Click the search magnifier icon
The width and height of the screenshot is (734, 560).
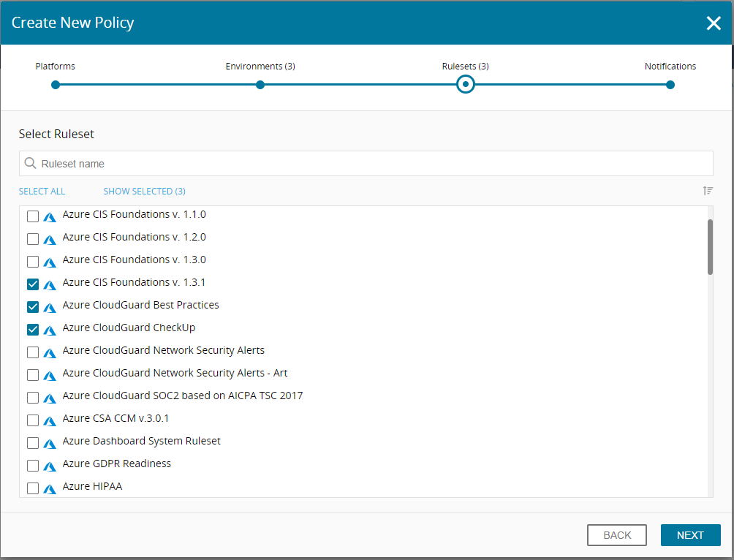(30, 163)
